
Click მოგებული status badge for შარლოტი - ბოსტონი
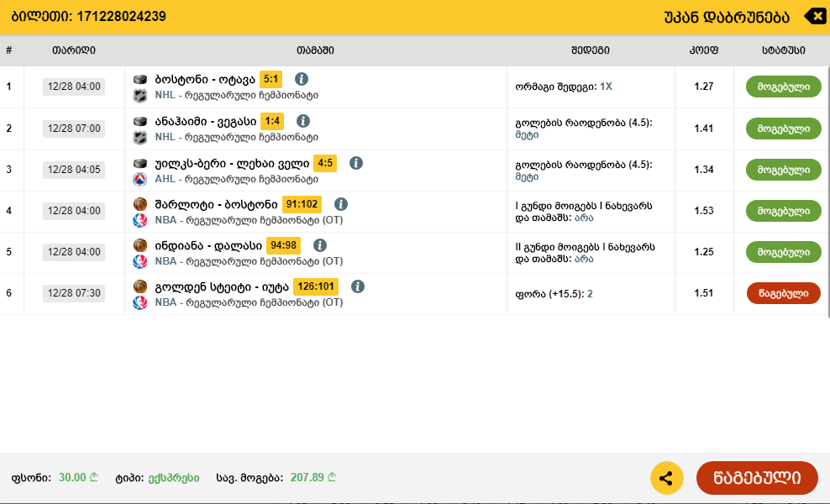click(784, 211)
